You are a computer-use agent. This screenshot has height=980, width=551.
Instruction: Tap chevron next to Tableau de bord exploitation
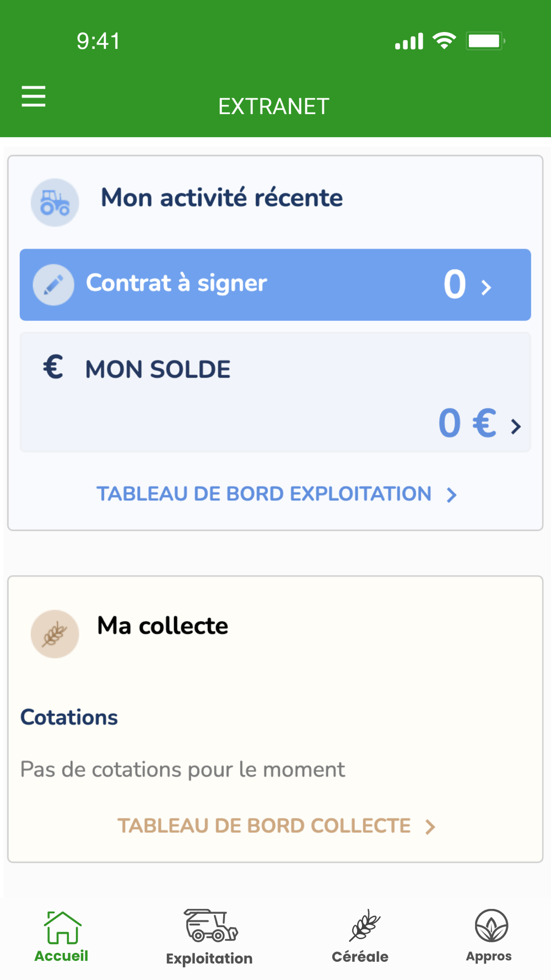[452, 495]
